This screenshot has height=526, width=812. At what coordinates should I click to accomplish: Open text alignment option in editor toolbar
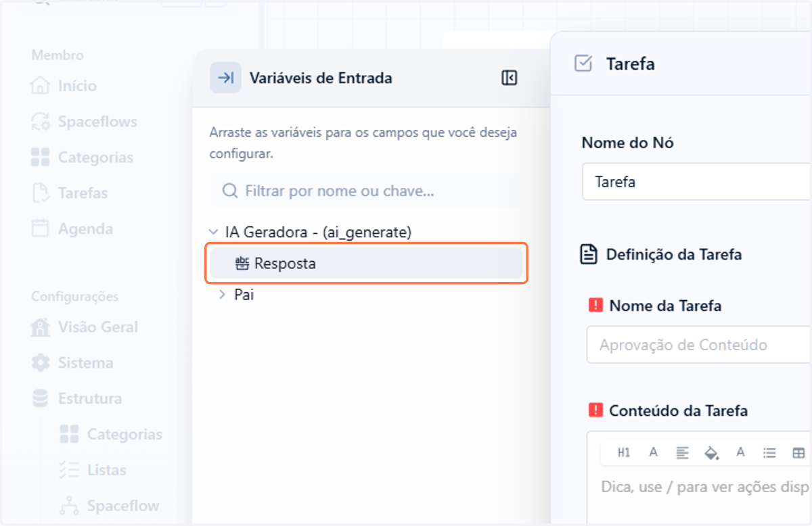coord(682,453)
